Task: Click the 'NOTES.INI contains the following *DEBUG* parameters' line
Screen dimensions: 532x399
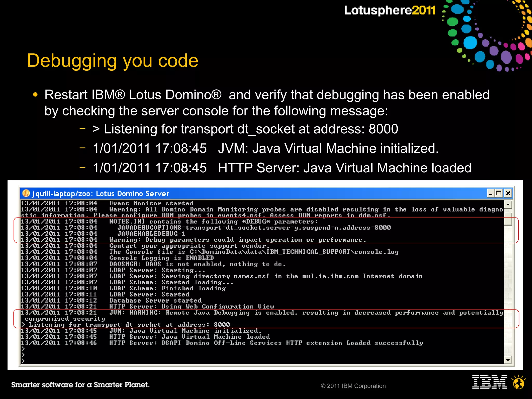Action: [169, 221]
